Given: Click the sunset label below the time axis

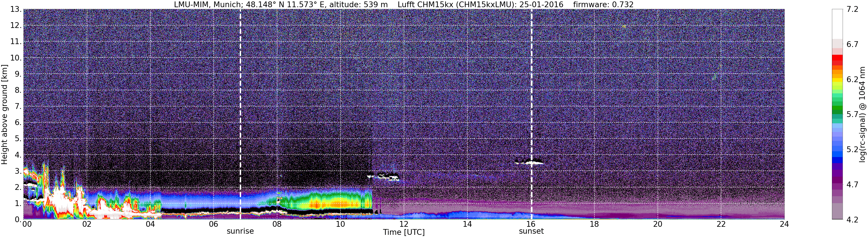Looking at the screenshot, I should (x=531, y=231).
